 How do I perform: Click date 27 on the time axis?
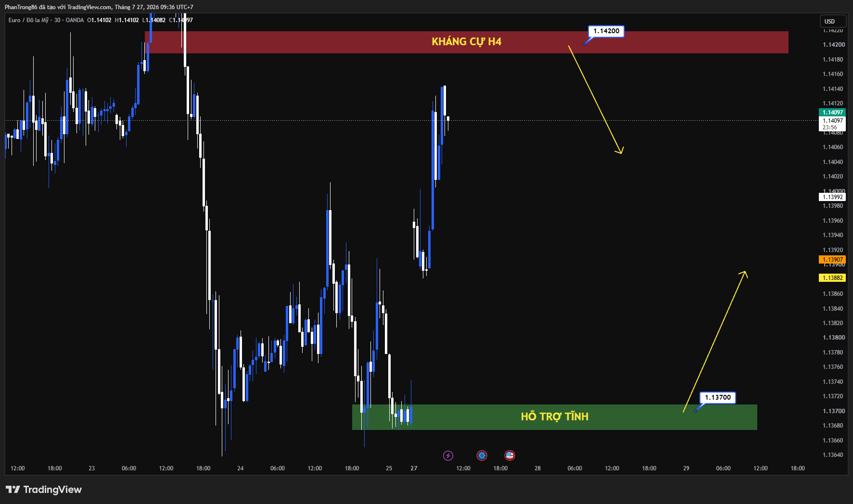pos(414,468)
